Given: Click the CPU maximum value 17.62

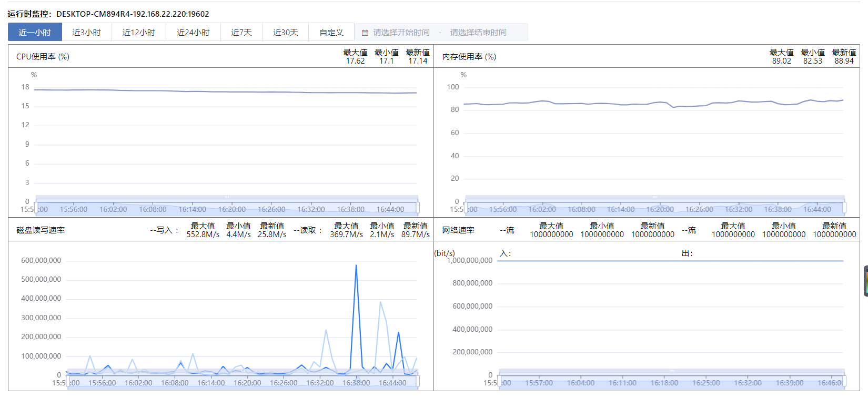Looking at the screenshot, I should point(355,61).
